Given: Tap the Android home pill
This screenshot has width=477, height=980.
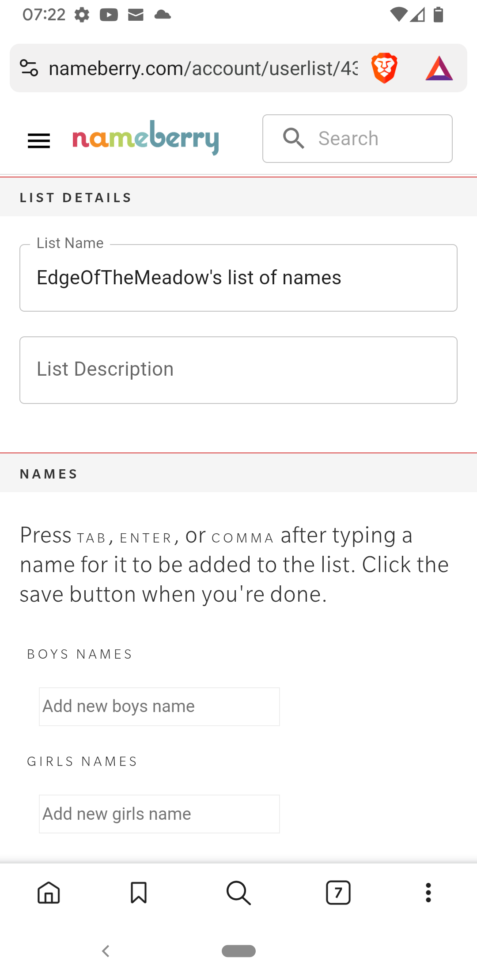Looking at the screenshot, I should [x=238, y=951].
